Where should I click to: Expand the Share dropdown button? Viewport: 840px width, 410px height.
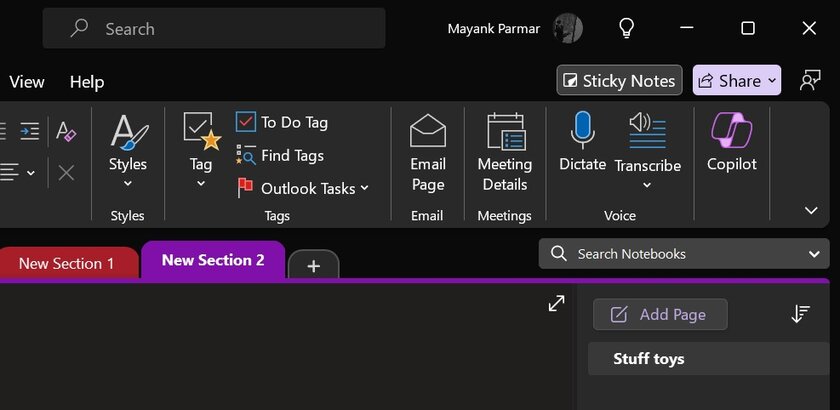(771, 81)
